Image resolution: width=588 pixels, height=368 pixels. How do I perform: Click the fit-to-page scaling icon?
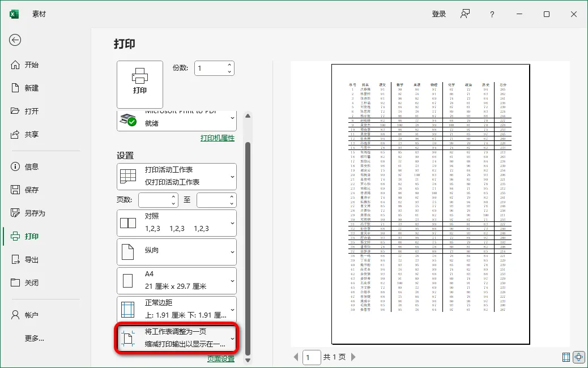tap(128, 339)
